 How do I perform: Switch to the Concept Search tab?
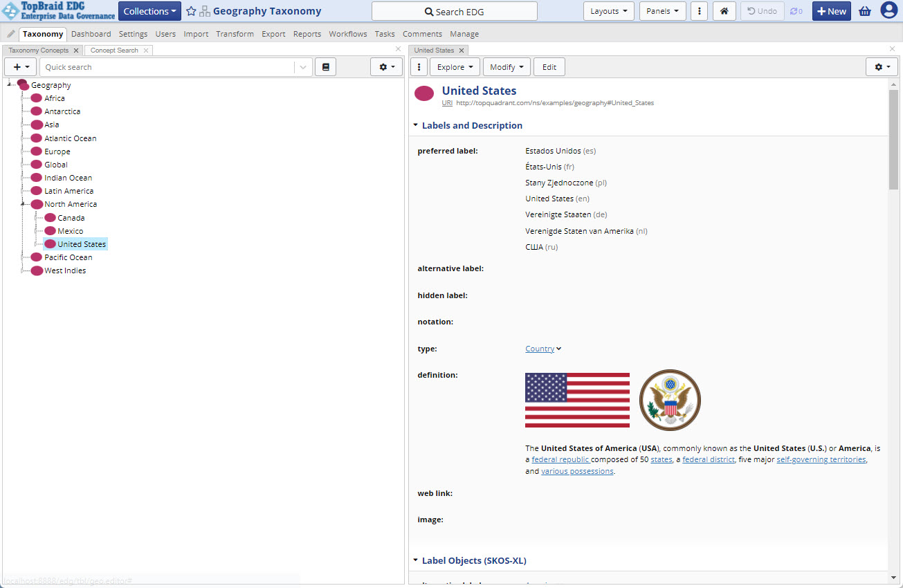pyautogui.click(x=114, y=50)
